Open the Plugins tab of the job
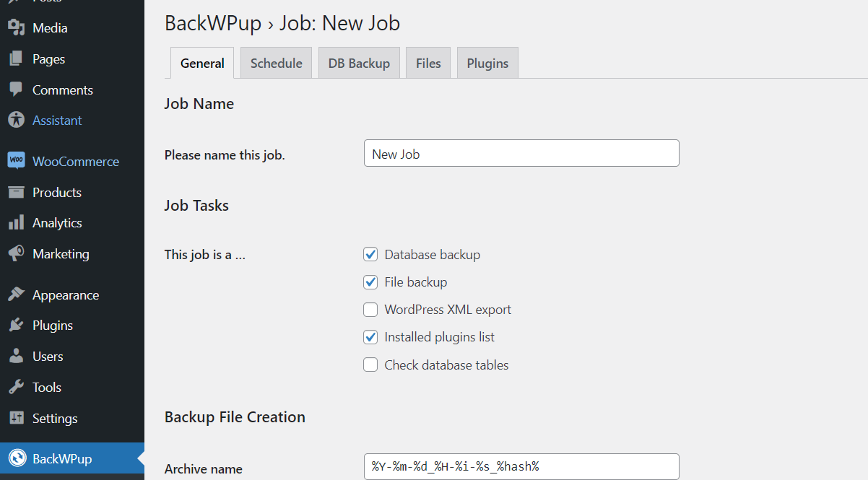The width and height of the screenshot is (868, 480). click(x=487, y=63)
